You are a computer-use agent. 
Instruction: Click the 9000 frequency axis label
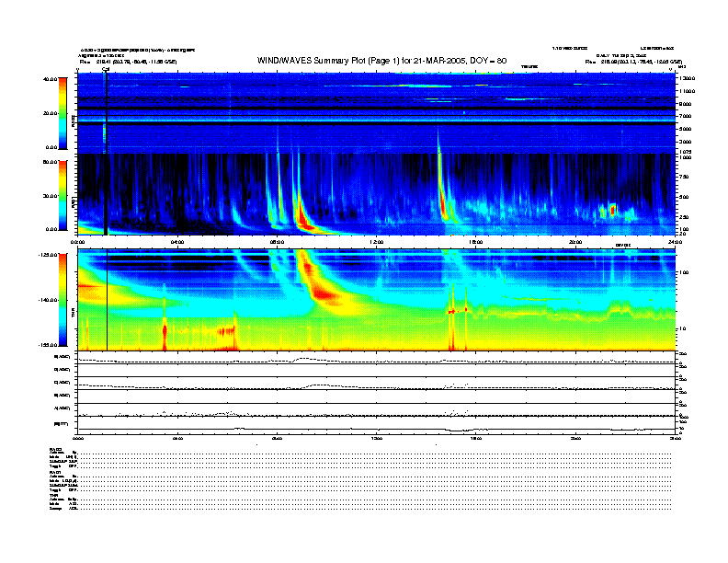686,104
